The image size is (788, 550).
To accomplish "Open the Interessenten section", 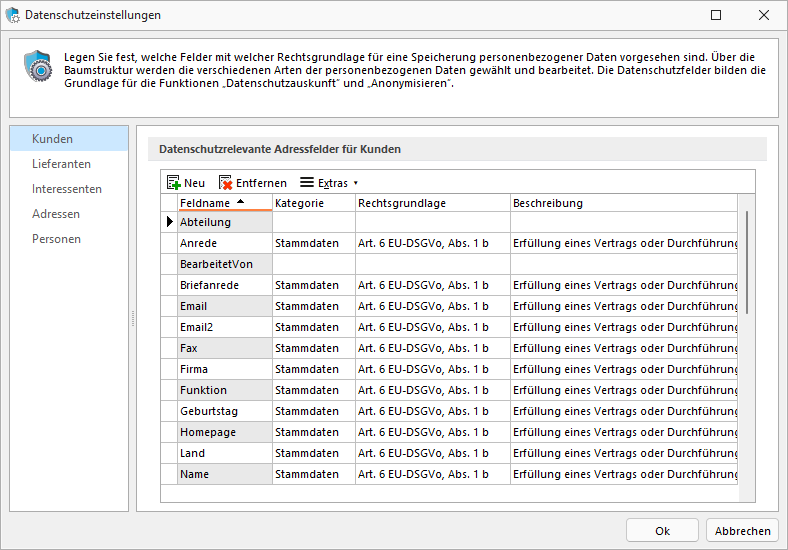I will pyautogui.click(x=69, y=189).
